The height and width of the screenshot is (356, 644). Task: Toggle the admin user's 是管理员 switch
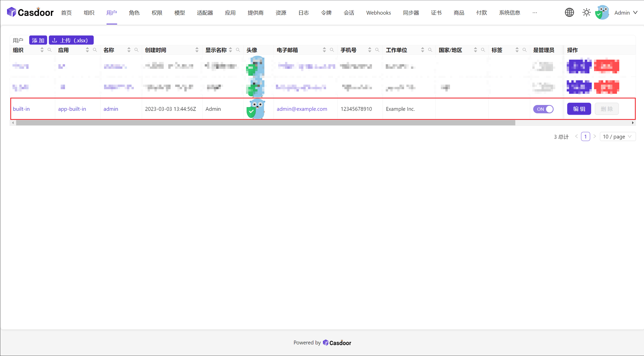click(543, 109)
